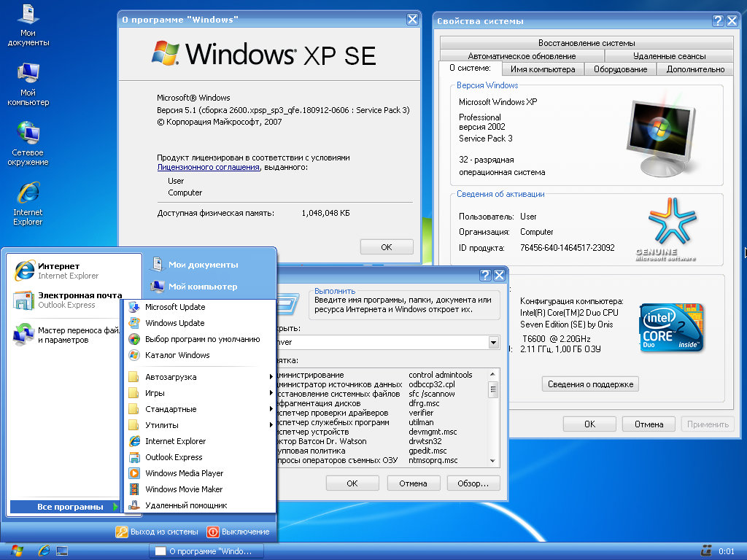This screenshot has height=560, width=747.
Task: Open Удаленный помощник
Action: (x=200, y=505)
